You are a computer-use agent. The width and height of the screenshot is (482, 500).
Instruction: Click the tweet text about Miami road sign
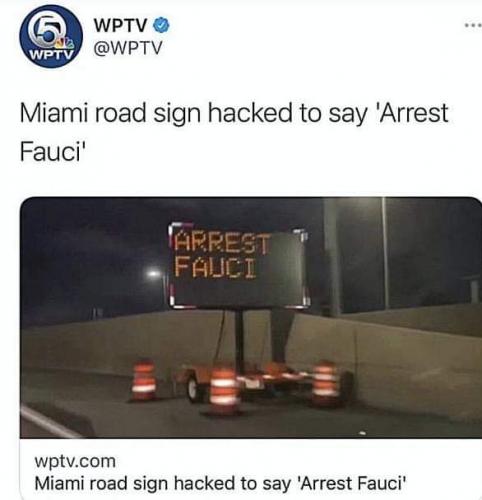click(234, 132)
